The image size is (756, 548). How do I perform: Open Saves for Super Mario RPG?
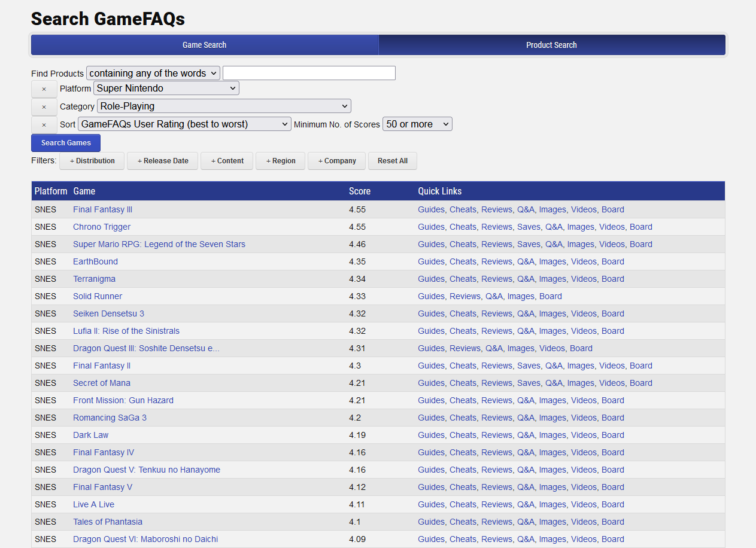(529, 244)
